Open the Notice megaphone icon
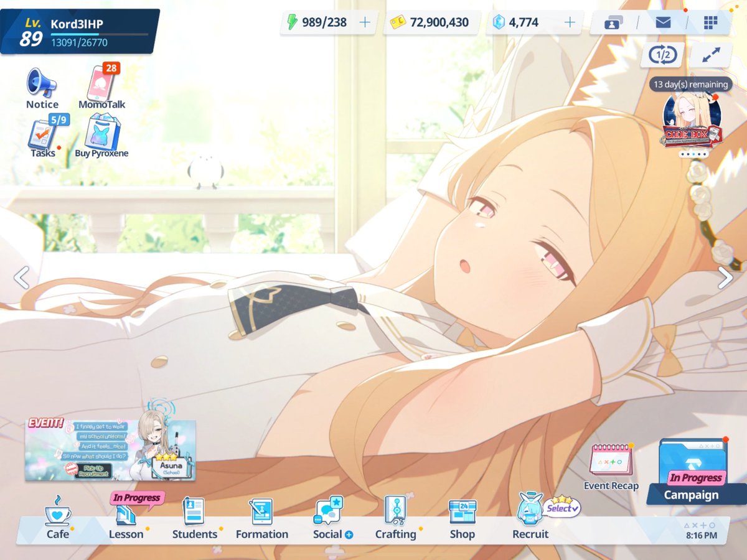 pyautogui.click(x=42, y=88)
